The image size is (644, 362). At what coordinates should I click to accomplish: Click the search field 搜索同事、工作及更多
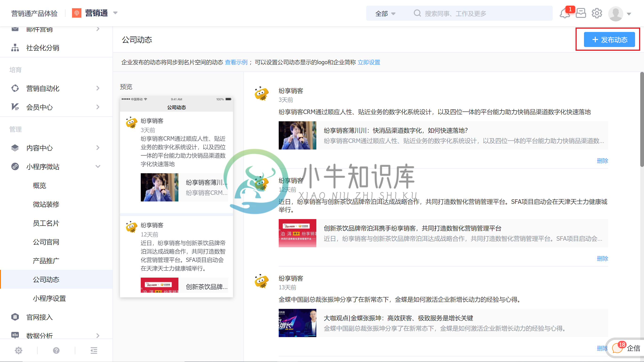(480, 13)
